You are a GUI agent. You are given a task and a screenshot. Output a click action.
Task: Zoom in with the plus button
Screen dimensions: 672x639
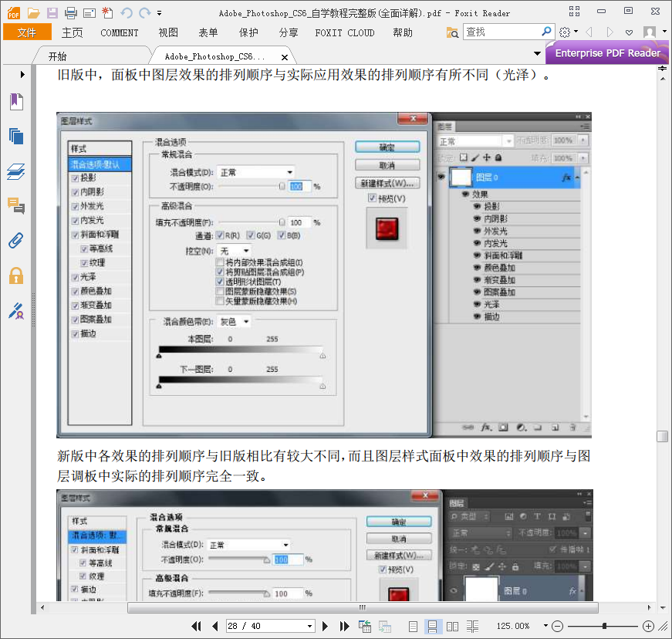point(648,627)
